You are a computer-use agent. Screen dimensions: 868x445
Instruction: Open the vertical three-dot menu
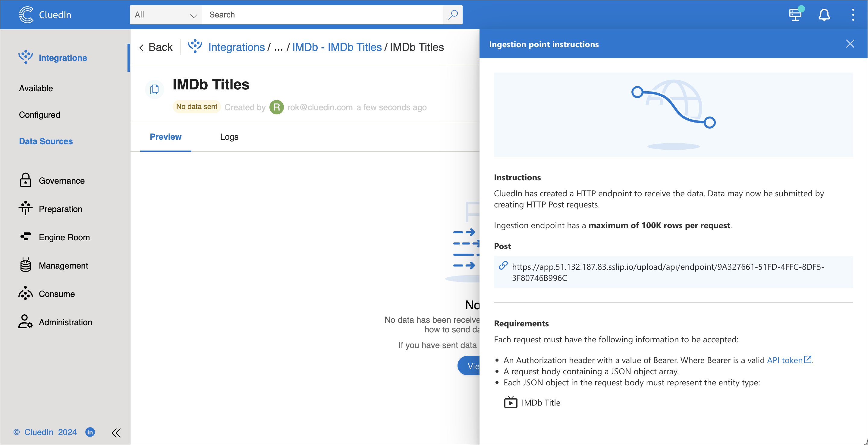853,14
